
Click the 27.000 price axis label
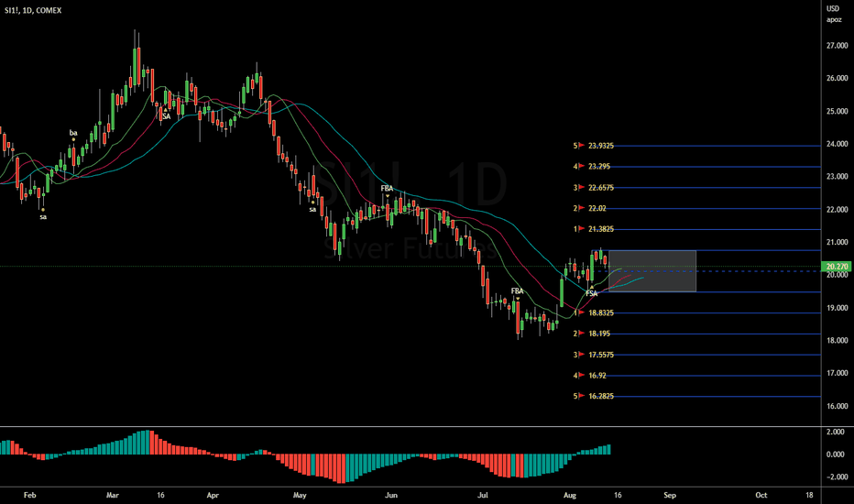click(838, 46)
